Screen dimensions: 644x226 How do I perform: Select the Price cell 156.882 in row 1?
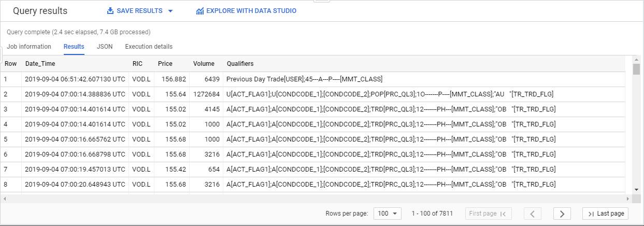[x=171, y=79]
